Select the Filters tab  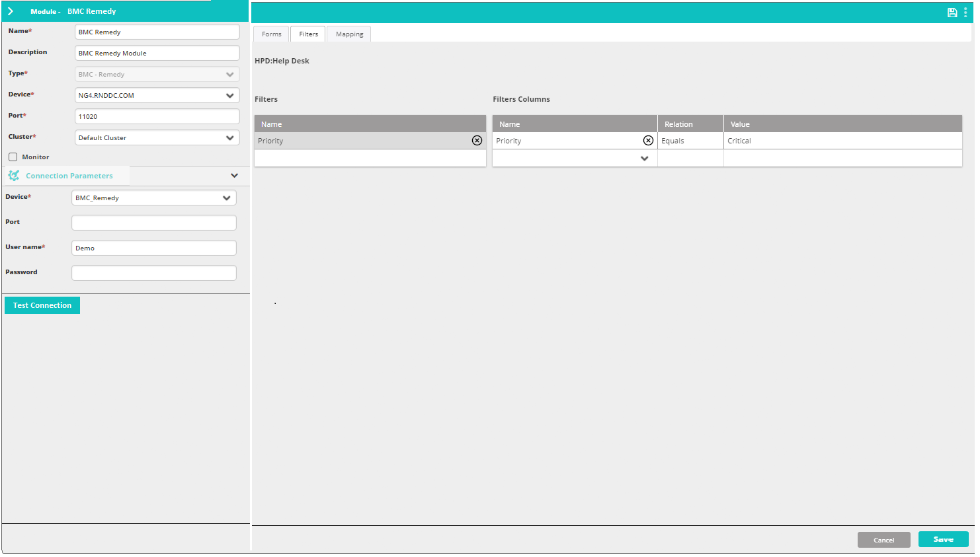click(308, 34)
